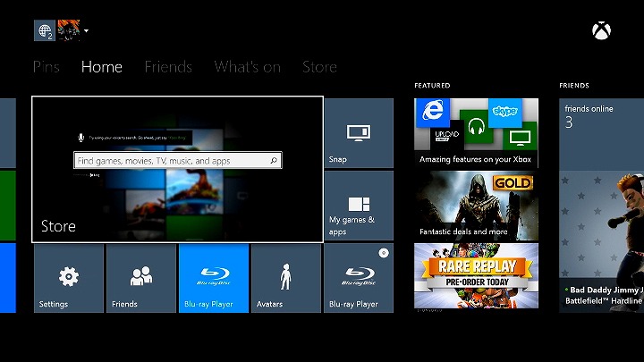Click the GOLD badge on deals tile
Viewport: 644px width, 362px height.
[513, 182]
